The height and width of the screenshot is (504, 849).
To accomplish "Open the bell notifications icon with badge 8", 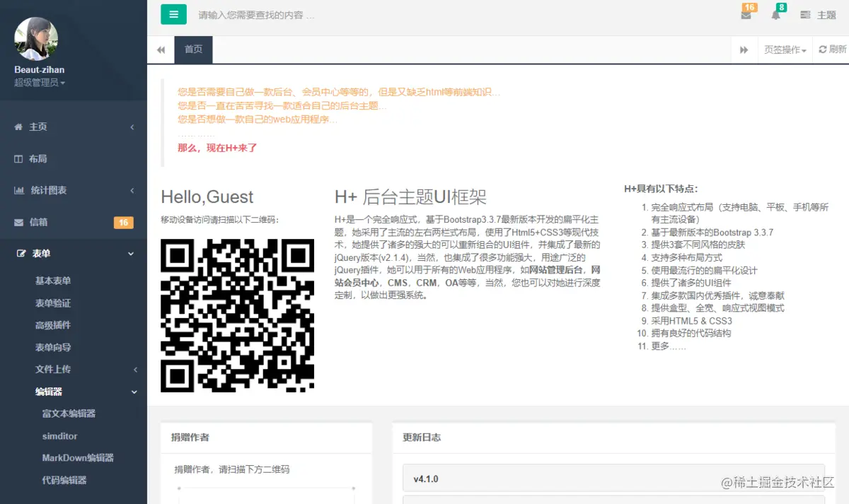I will coord(776,14).
